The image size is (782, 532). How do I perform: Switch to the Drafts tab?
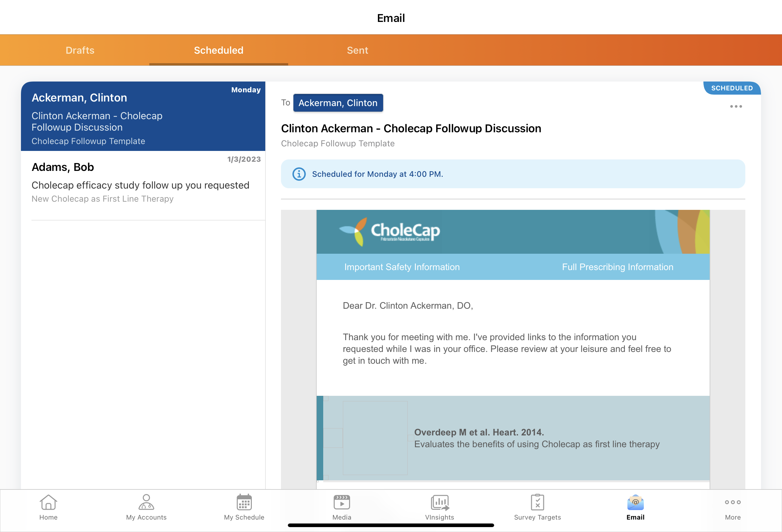pos(80,50)
